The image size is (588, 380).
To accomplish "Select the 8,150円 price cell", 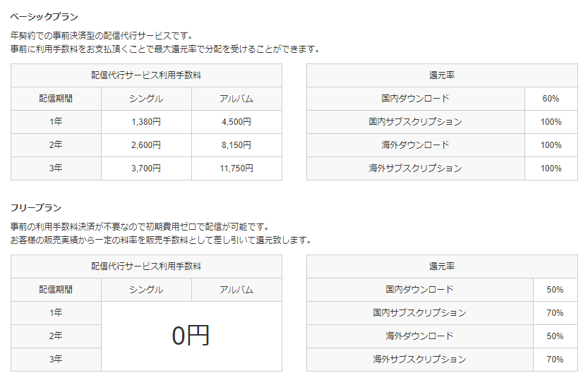I will click(236, 145).
